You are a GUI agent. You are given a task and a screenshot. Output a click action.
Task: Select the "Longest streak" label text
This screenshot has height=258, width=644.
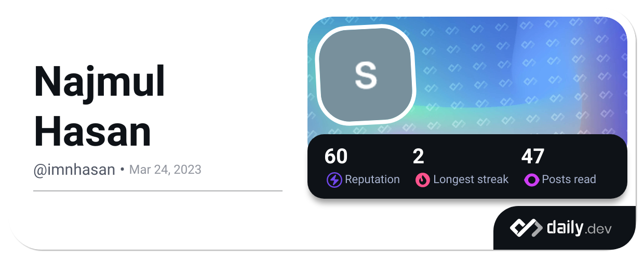(471, 179)
